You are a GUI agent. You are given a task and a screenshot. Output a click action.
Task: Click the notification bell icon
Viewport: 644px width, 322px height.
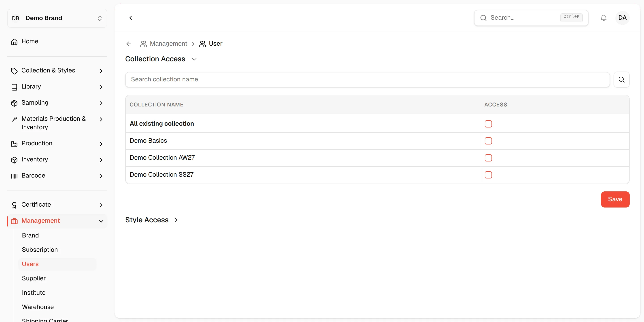point(604,18)
